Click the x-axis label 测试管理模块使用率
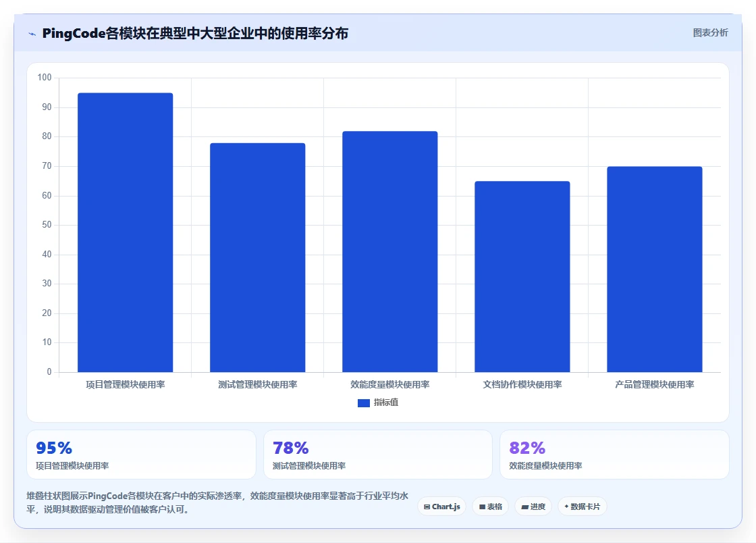Image resolution: width=756 pixels, height=543 pixels. tap(257, 385)
